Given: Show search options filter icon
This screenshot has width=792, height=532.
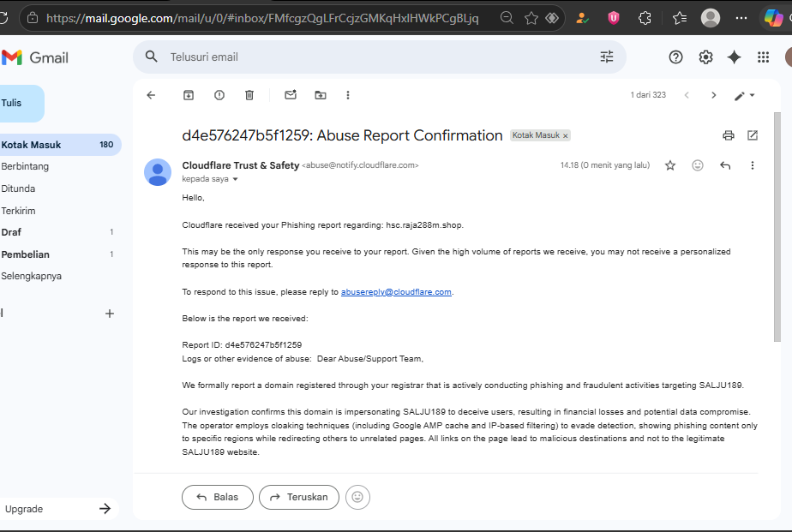Looking at the screenshot, I should coord(607,57).
